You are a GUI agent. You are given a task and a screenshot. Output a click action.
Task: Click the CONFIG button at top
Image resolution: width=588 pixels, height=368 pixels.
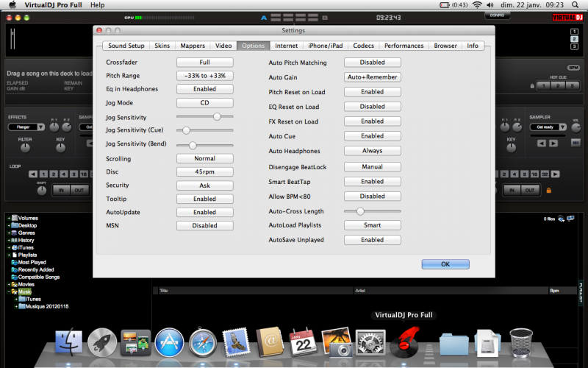497,14
